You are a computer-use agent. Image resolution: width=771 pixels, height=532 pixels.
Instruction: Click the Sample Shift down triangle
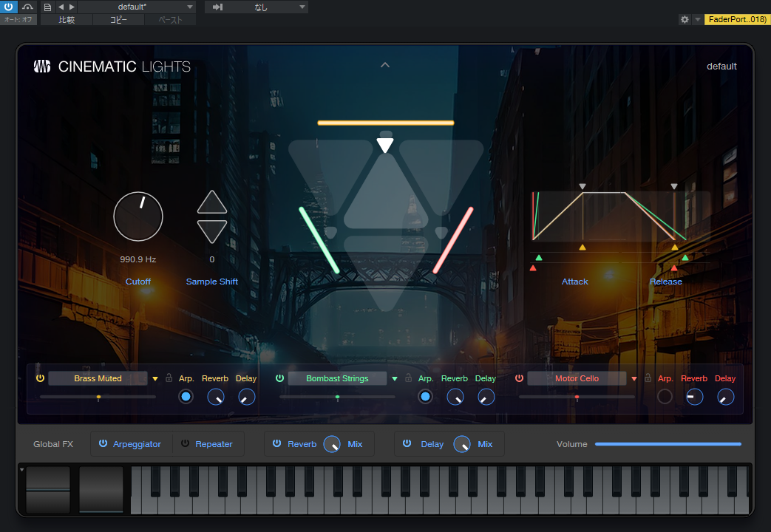[212, 231]
